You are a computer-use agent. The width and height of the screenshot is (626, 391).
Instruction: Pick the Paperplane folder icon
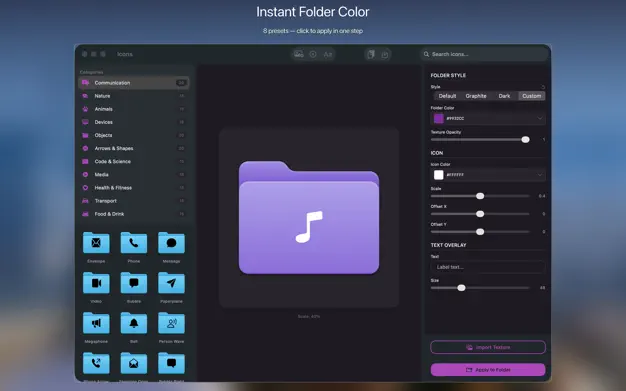pyautogui.click(x=171, y=283)
